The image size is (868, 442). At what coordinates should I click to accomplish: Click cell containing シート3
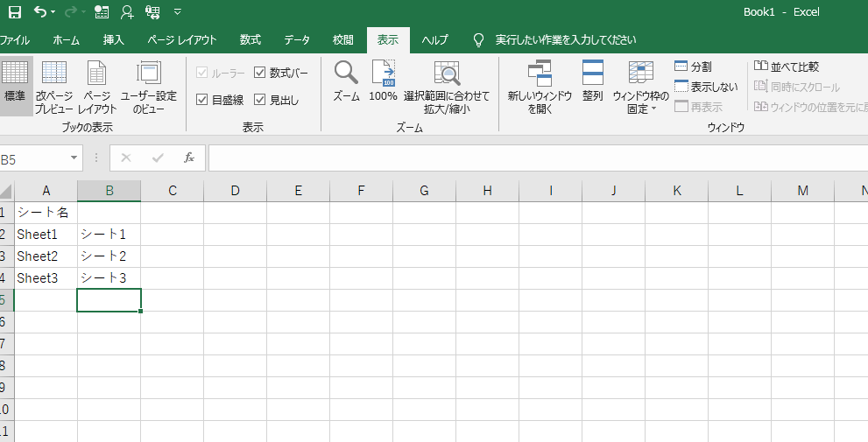(109, 278)
